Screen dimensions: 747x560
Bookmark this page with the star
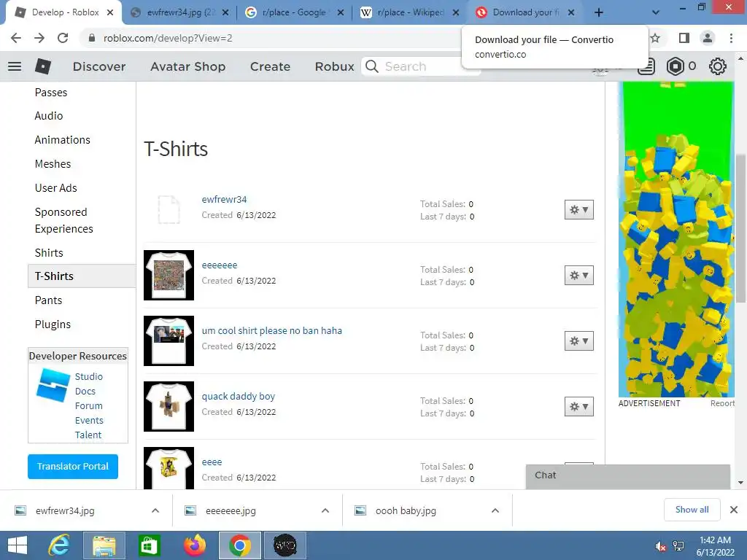coord(656,38)
